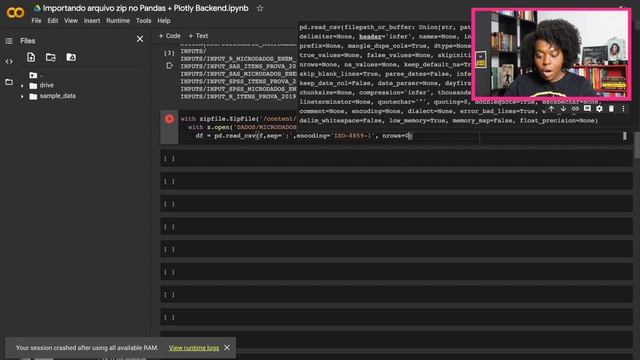Move the cell down
Screen dimensions: 640x360
(563, 109)
